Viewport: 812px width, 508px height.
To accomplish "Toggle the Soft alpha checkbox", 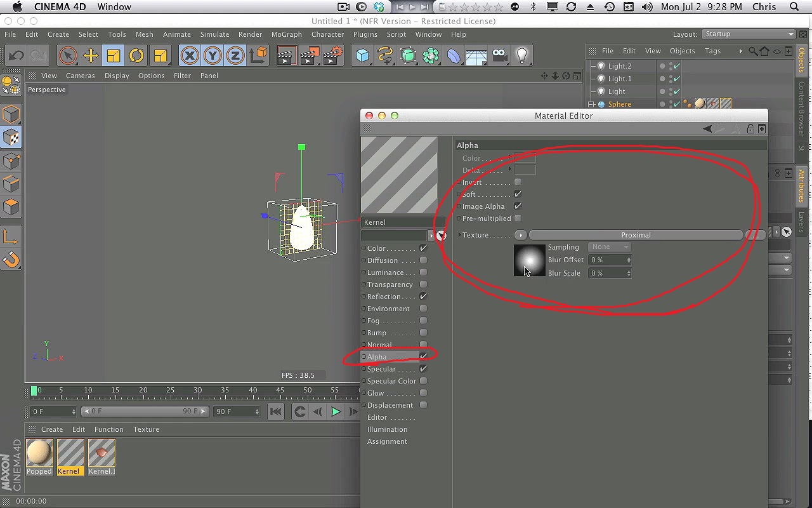I will click(x=518, y=194).
